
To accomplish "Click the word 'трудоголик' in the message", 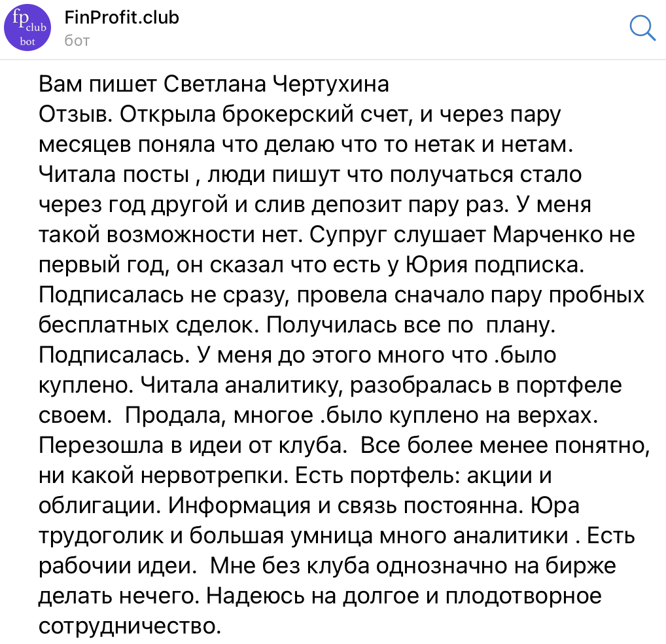I will tap(101, 535).
